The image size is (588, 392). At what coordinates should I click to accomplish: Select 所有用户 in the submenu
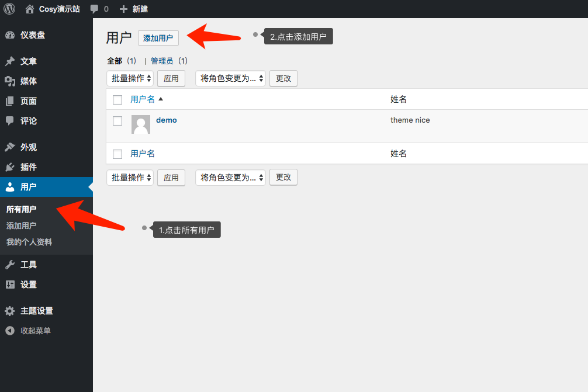coord(22,209)
